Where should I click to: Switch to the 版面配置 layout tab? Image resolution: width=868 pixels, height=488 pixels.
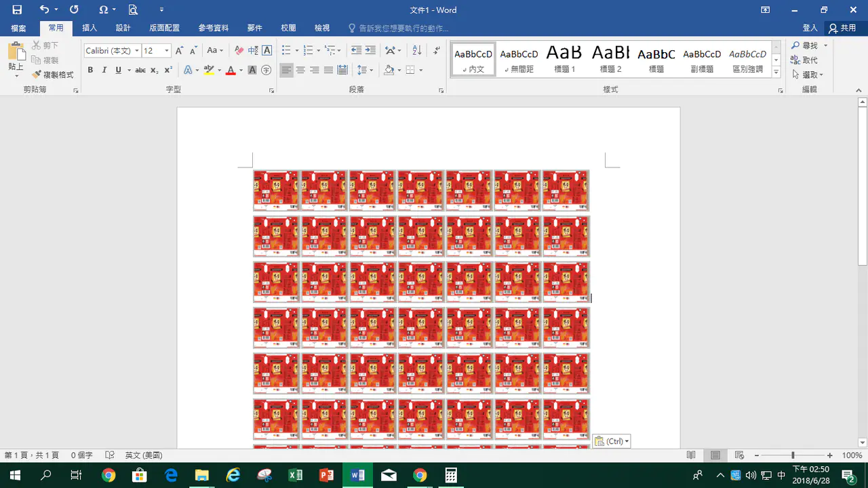click(x=165, y=28)
